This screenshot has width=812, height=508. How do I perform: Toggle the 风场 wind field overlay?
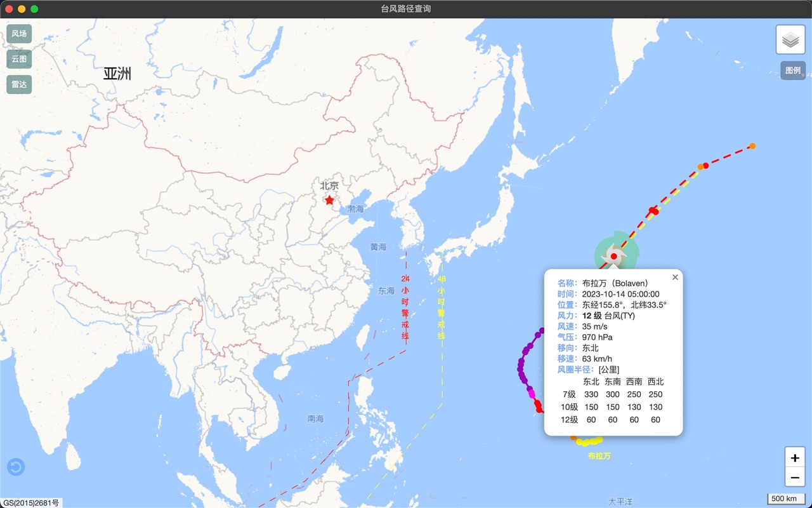click(x=19, y=34)
